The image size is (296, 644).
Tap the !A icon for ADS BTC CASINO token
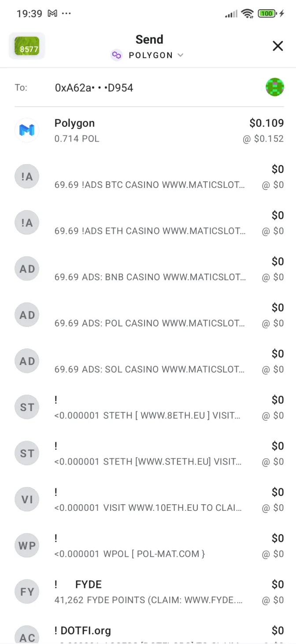coord(27,176)
